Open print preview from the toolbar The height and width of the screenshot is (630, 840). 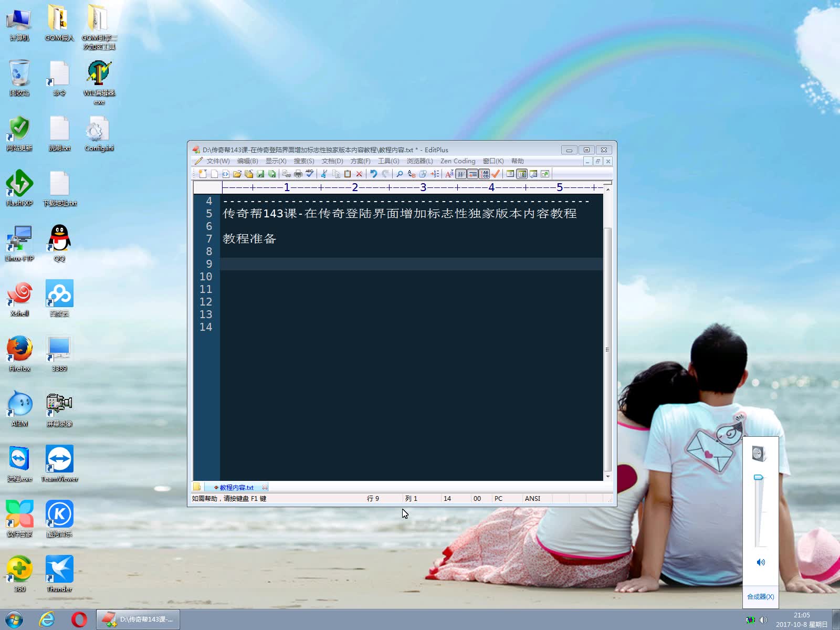pos(287,174)
